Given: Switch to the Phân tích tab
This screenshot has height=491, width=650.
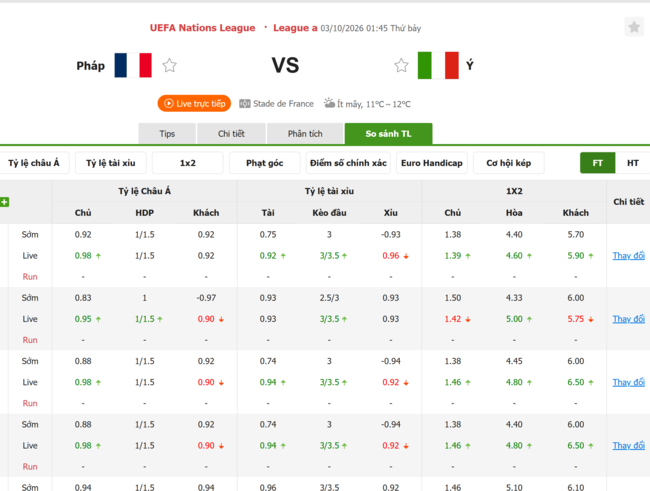Looking at the screenshot, I should [305, 134].
